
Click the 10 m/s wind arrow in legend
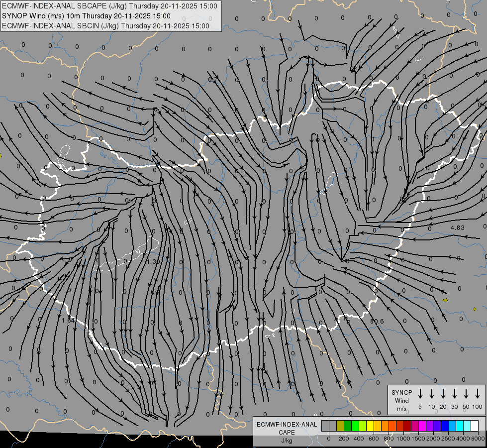tap(431, 394)
